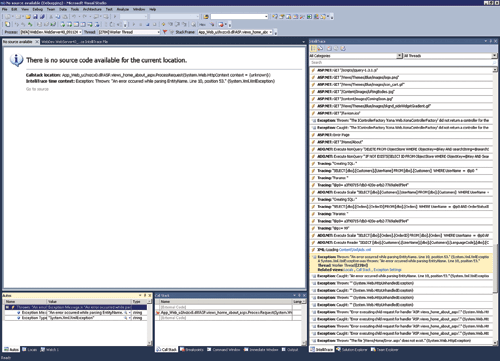Click the Save icon in the toolbar

35,16
